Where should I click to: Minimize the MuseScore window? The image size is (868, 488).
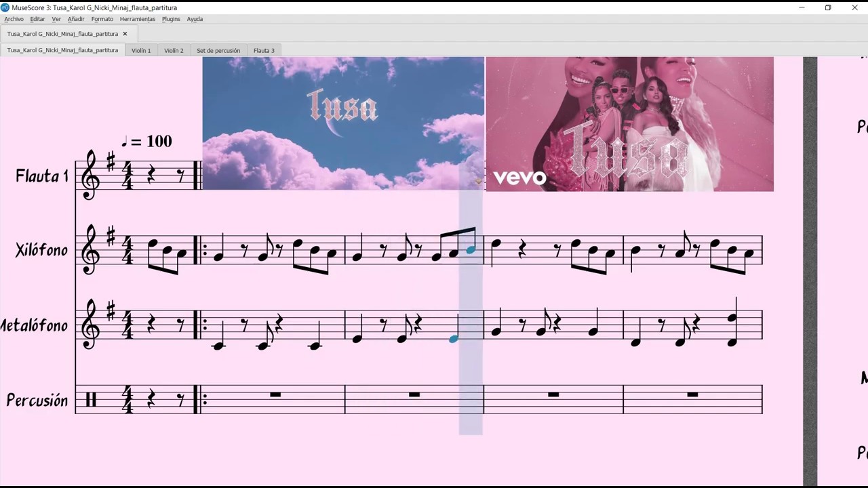coord(802,7)
